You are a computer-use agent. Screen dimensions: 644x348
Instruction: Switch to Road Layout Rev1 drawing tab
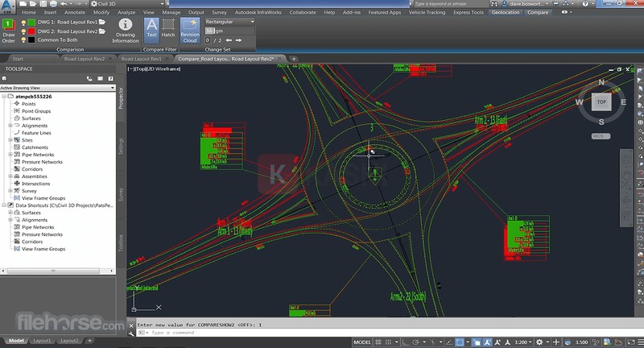(x=142, y=59)
